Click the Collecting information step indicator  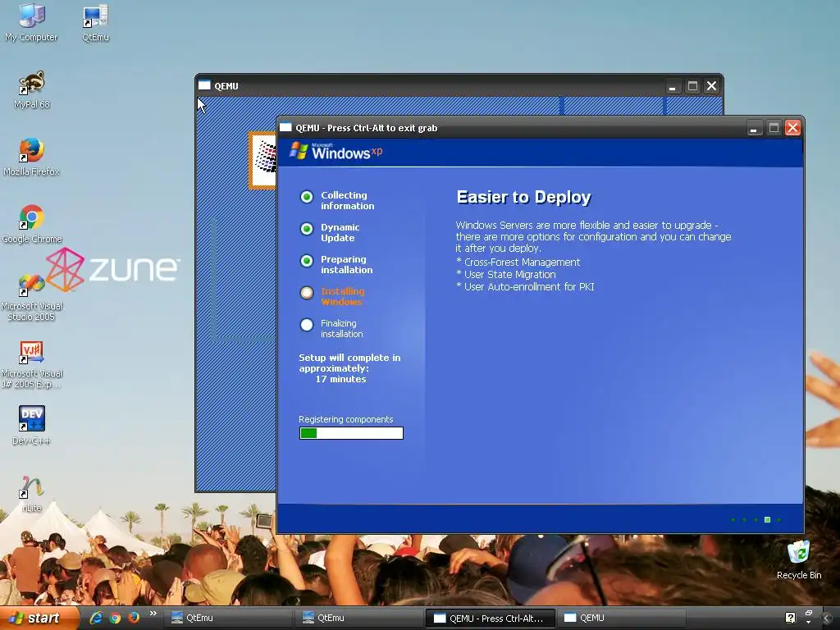tap(307, 197)
